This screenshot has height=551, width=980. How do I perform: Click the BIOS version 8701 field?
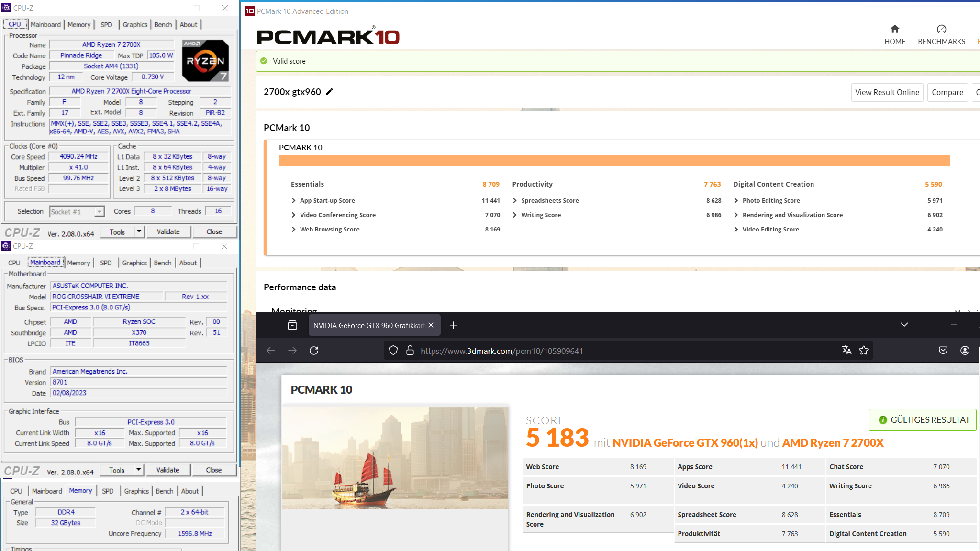tap(139, 382)
